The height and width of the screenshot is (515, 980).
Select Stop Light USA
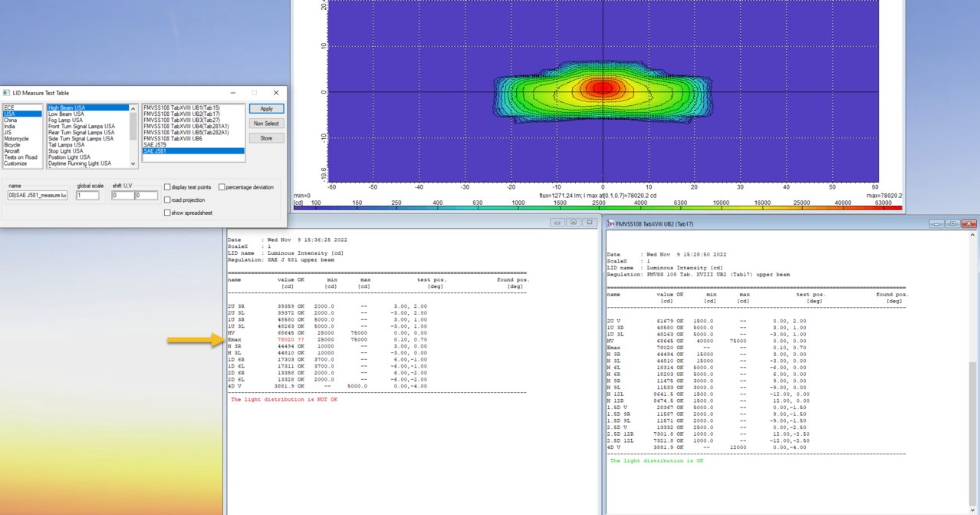click(x=88, y=151)
